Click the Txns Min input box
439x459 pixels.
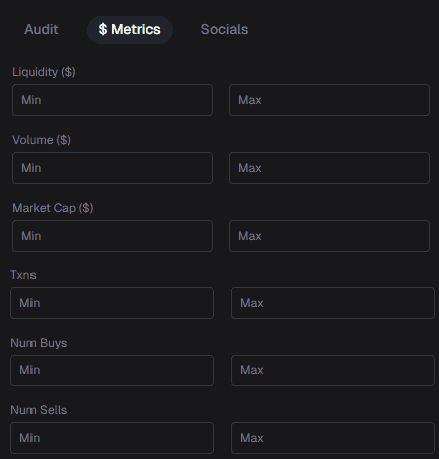(112, 303)
